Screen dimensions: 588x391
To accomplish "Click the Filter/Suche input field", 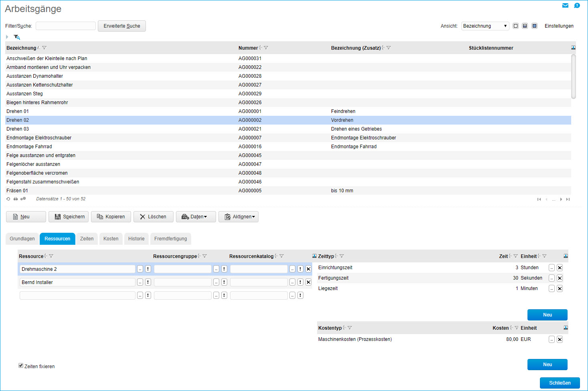I will (66, 26).
